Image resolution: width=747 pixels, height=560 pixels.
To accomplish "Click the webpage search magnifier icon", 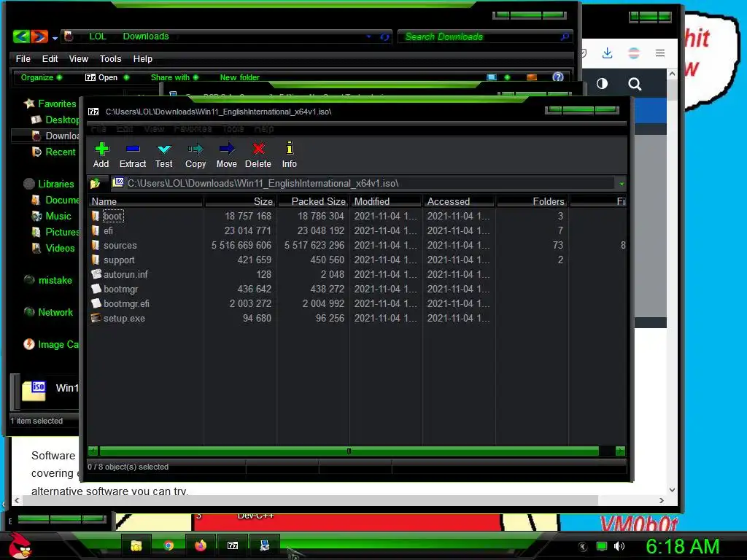I will (x=635, y=85).
